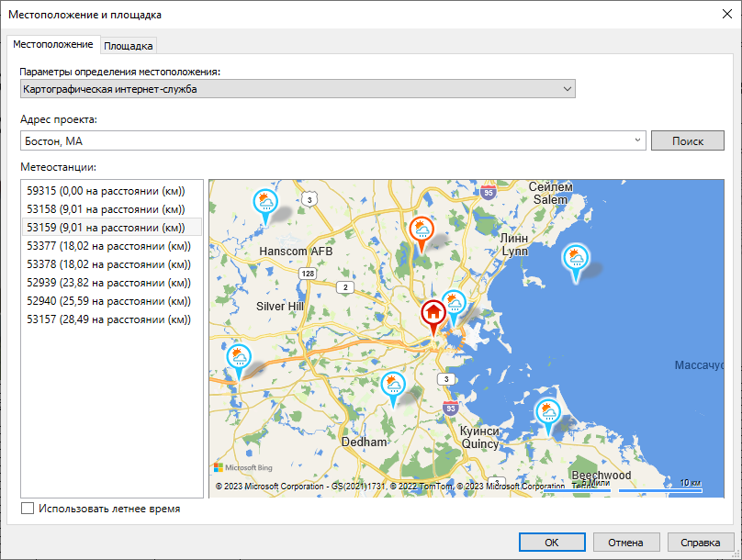Click the Salem map label
Image resolution: width=742 pixels, height=560 pixels.
click(x=550, y=199)
